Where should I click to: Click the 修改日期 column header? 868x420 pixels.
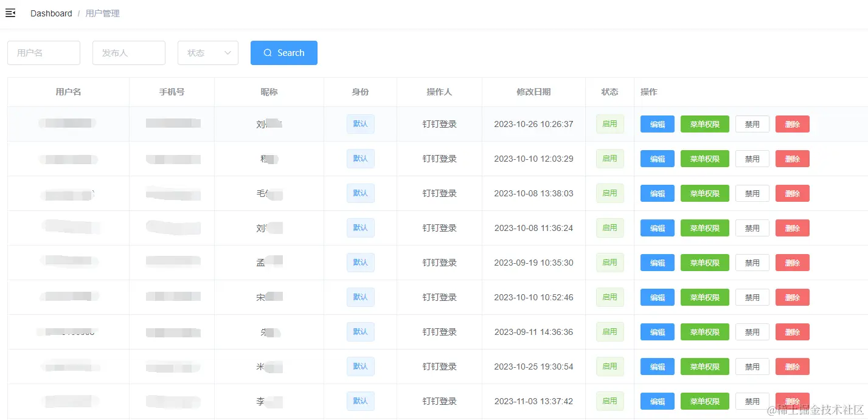(533, 92)
